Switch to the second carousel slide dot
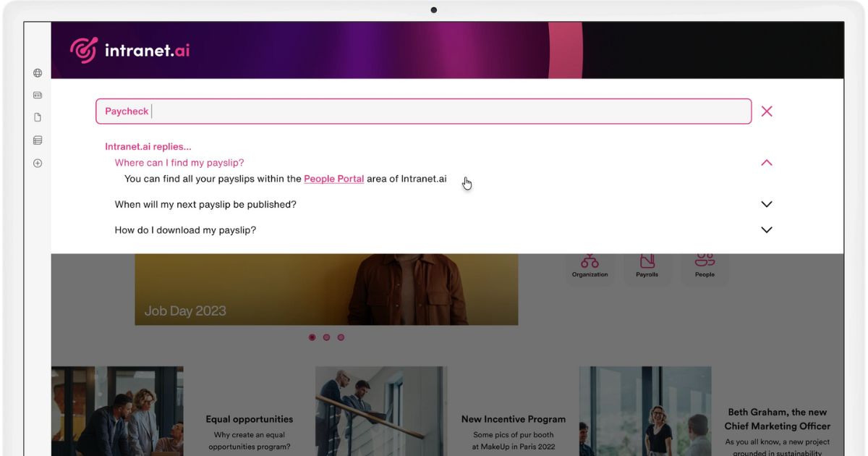This screenshot has height=456, width=868. [x=326, y=337]
